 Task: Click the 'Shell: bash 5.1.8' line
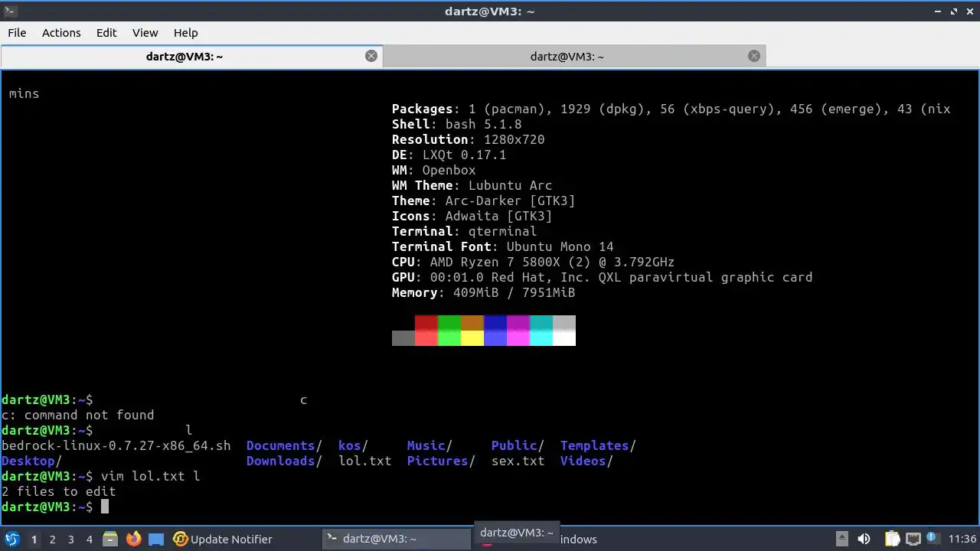(456, 124)
